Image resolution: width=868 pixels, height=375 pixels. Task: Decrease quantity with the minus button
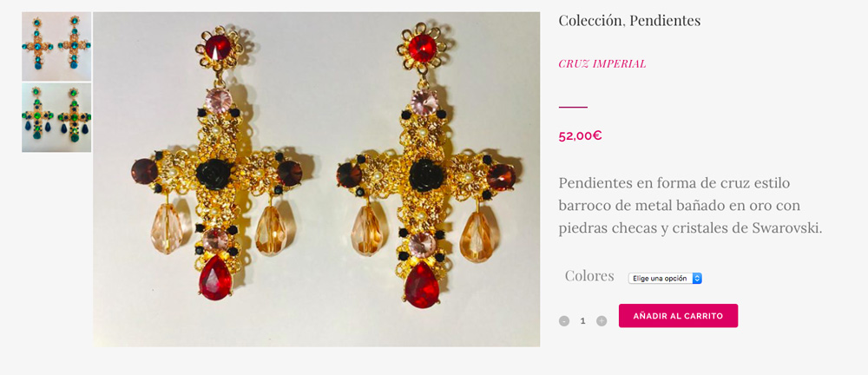[x=564, y=320]
